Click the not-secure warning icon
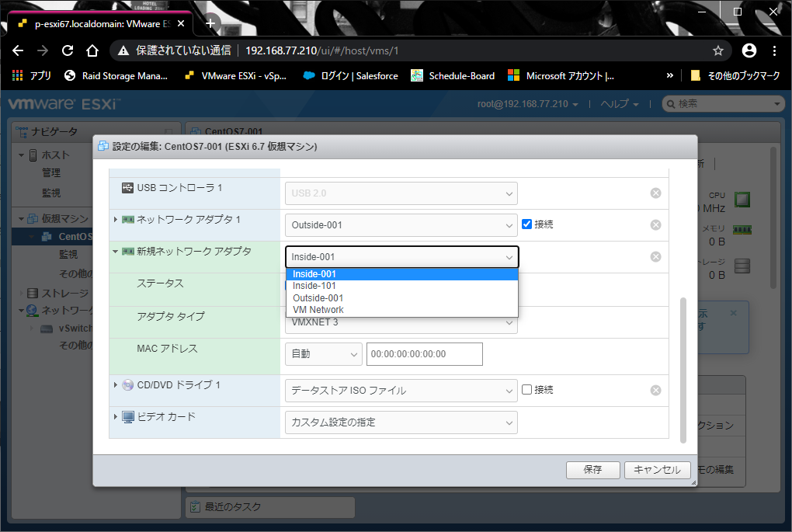The image size is (792, 532). tap(123, 50)
